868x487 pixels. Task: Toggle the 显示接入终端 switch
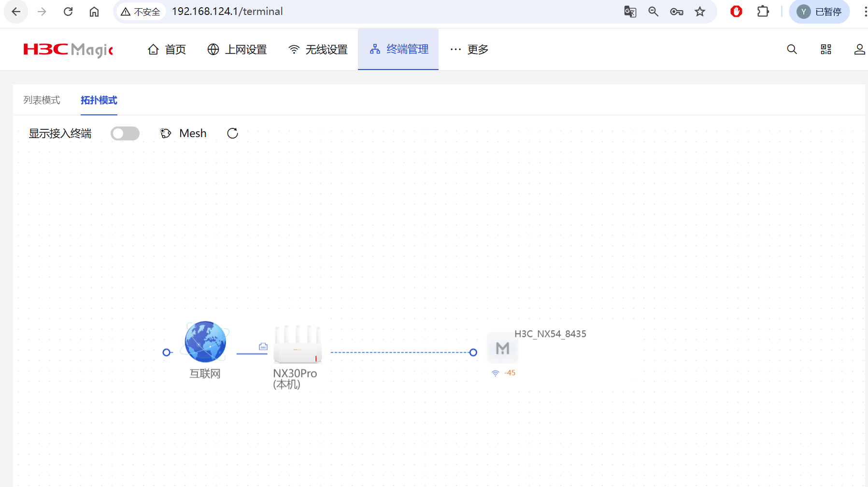coord(125,134)
